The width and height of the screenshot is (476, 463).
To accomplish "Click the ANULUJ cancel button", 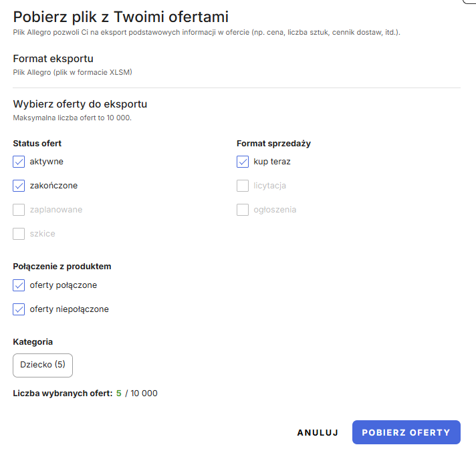I will click(x=318, y=432).
